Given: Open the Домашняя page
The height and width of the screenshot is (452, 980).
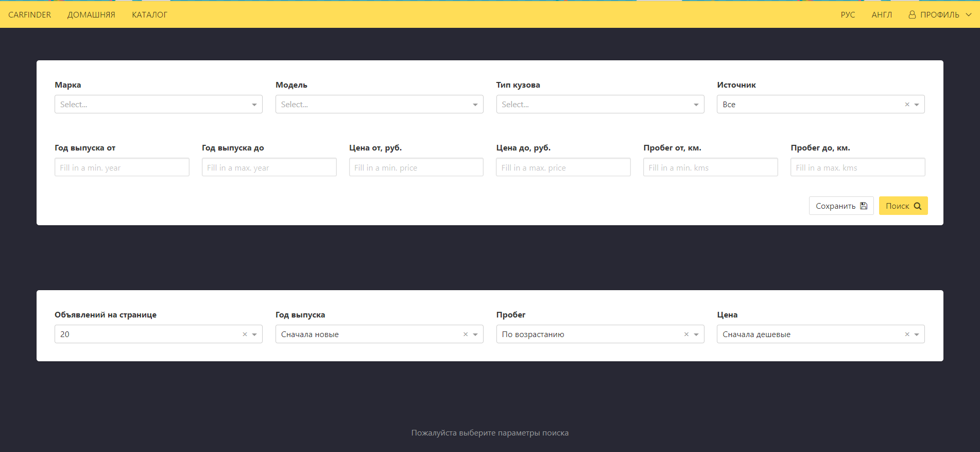Looking at the screenshot, I should click(x=91, y=15).
